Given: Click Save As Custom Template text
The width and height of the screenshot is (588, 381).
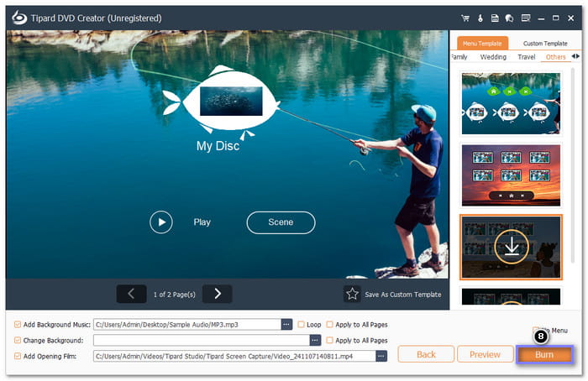Looking at the screenshot, I should click(x=403, y=295).
